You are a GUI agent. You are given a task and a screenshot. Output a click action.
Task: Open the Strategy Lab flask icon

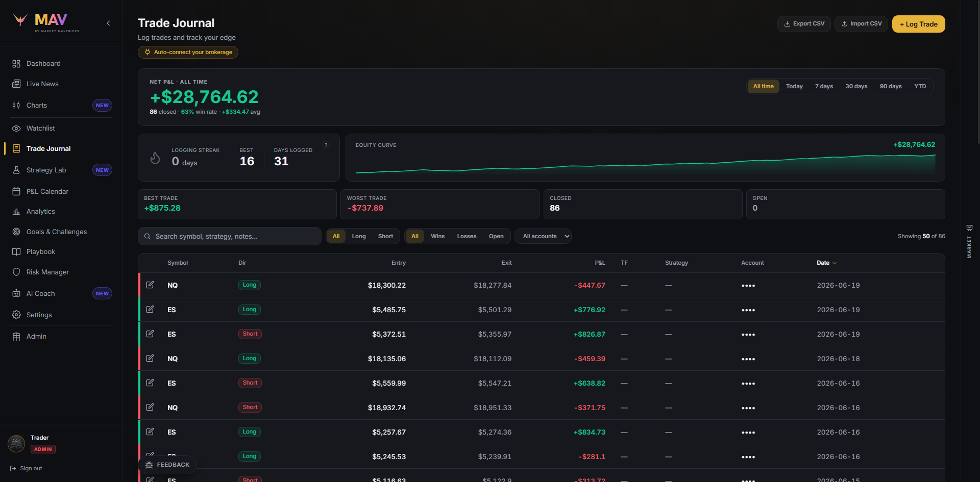[16, 170]
